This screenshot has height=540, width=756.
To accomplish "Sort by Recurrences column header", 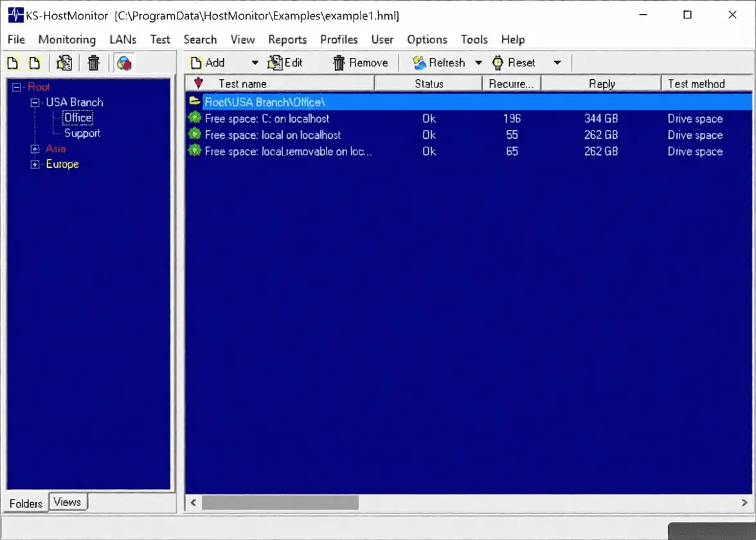I will (512, 84).
